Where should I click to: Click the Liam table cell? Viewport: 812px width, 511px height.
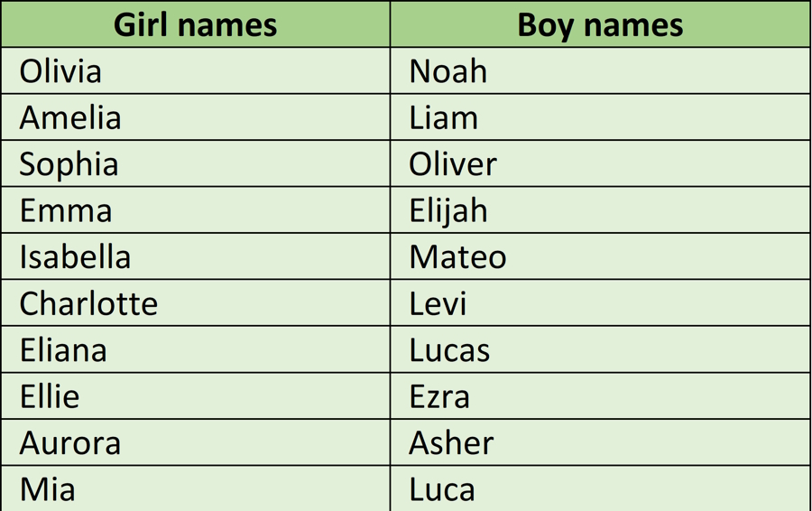pyautogui.click(x=443, y=118)
